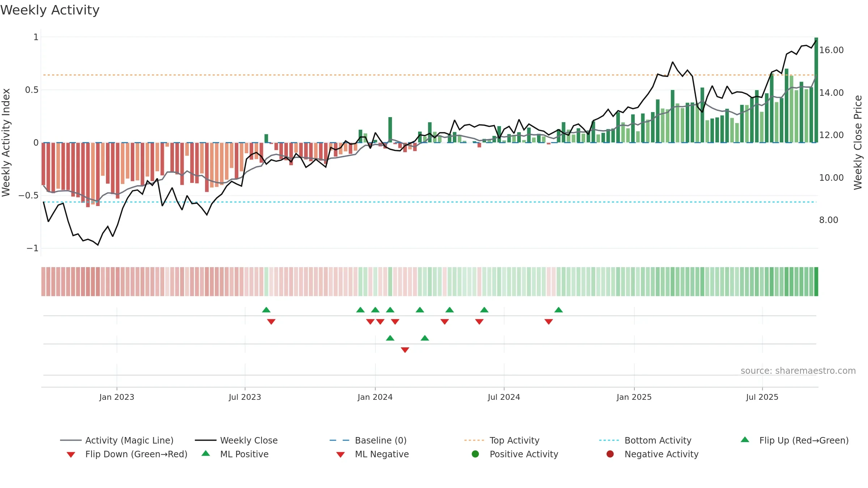Screen dimensions: 868x488
Task: Click the Negative Activity red circle icon
Action: pos(610,454)
